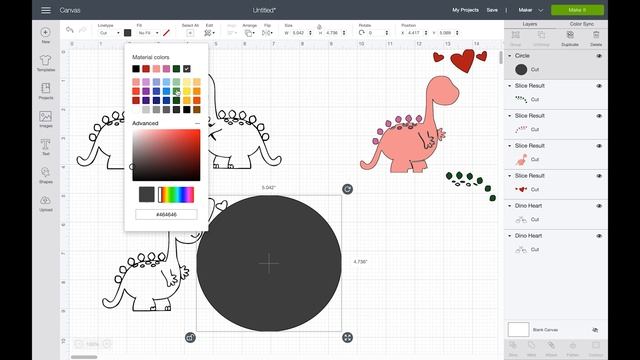This screenshot has height=360, width=640.
Task: Hide the red hearts Slice Result layer
Action: pos(599,176)
